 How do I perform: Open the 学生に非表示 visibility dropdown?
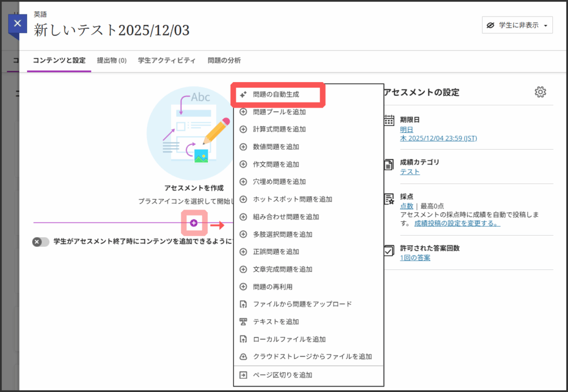[x=517, y=26]
